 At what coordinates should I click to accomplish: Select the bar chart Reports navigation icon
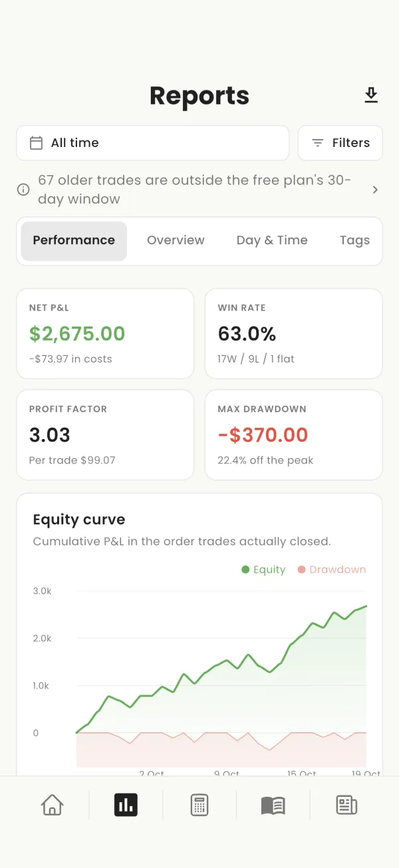[x=126, y=805]
